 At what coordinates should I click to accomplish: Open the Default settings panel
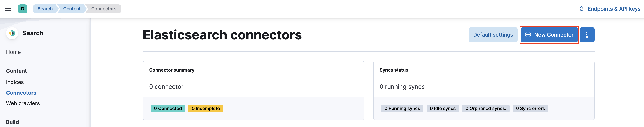[493, 34]
